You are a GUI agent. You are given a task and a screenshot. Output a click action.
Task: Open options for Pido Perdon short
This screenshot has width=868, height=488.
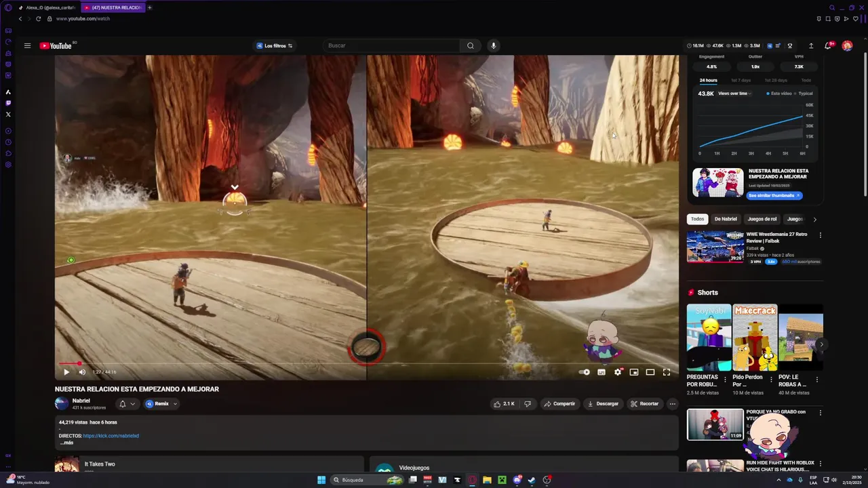[771, 380]
